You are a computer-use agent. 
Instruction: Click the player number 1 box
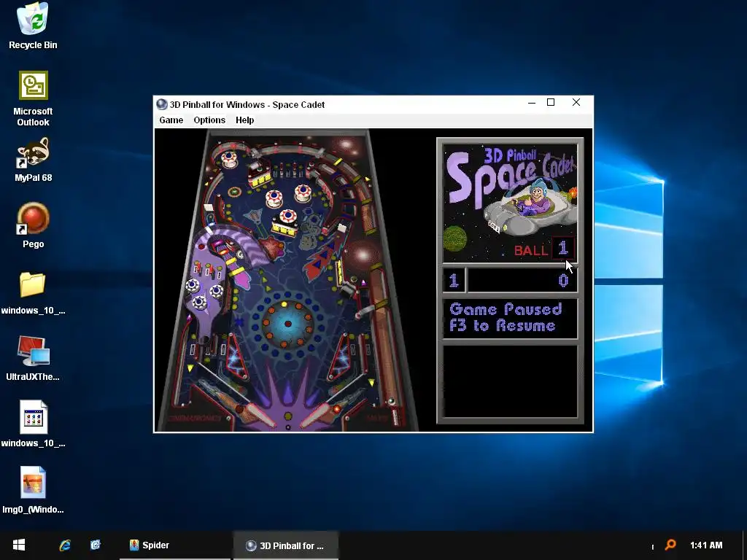pos(454,280)
